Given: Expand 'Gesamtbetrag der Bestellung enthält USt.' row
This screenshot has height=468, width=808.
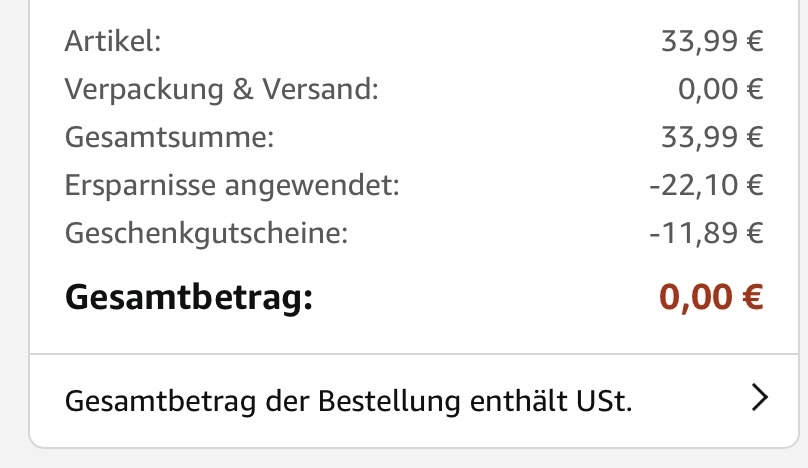Looking at the screenshot, I should coord(414,400).
